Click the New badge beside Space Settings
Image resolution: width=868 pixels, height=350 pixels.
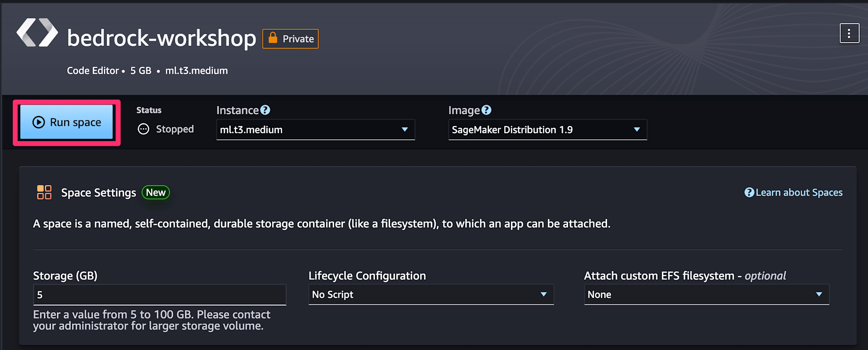[x=156, y=192]
